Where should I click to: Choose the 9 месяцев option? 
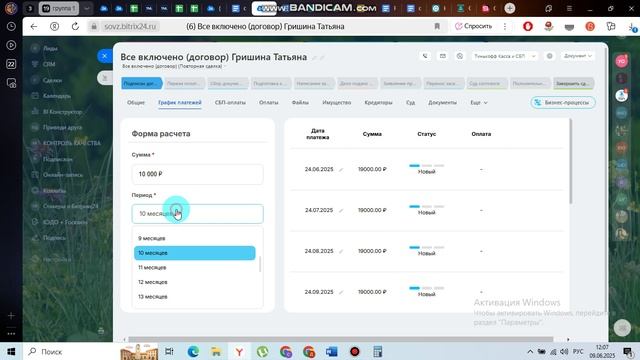(x=195, y=238)
